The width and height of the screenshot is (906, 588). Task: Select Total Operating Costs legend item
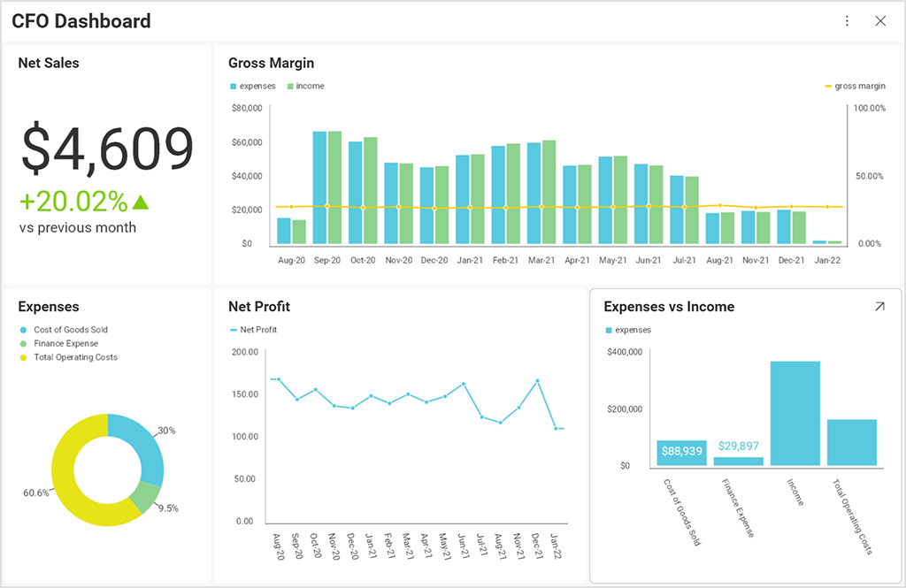tap(75, 358)
